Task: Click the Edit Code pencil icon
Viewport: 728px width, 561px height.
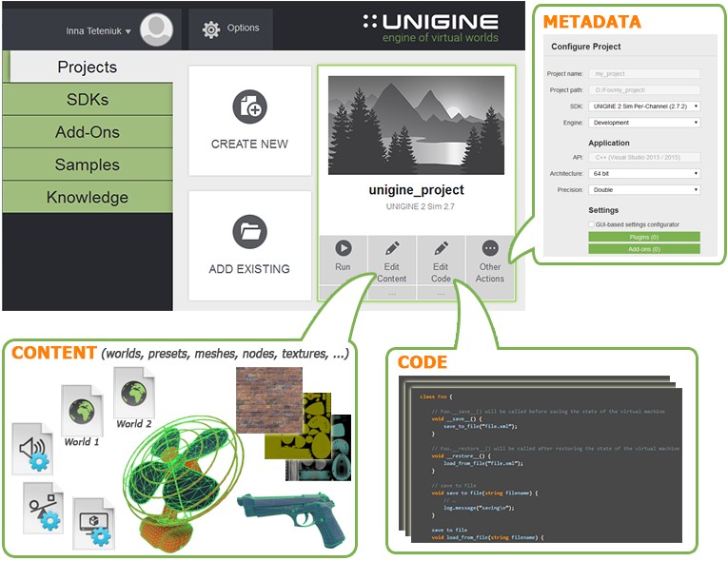Action: [441, 248]
